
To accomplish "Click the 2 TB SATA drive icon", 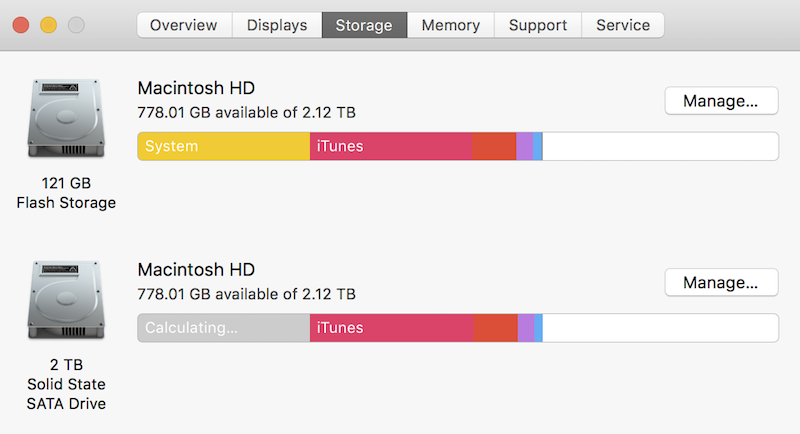I will tap(66, 300).
